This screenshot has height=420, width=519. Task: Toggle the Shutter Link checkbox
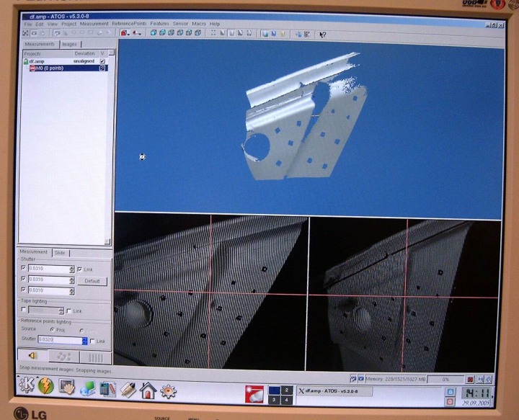click(79, 269)
